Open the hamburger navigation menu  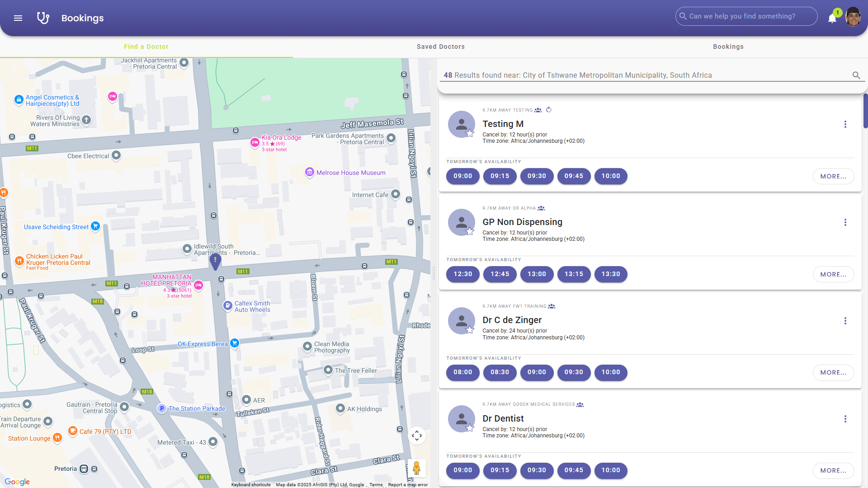tap(18, 18)
